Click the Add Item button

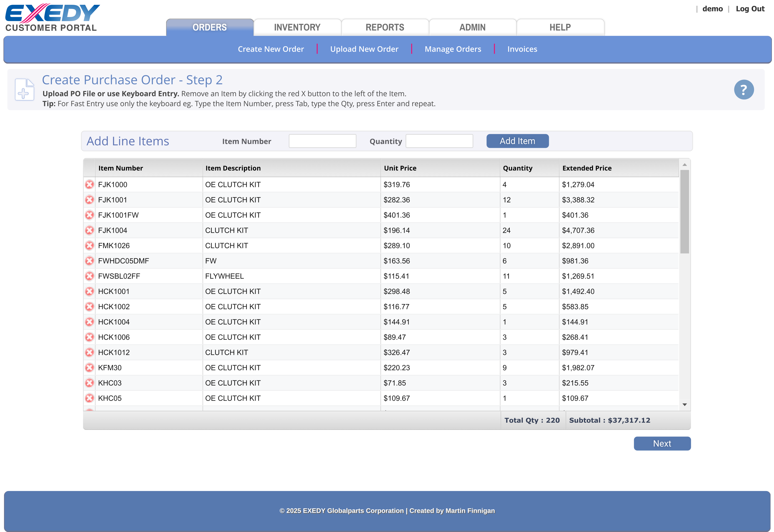[x=517, y=141]
